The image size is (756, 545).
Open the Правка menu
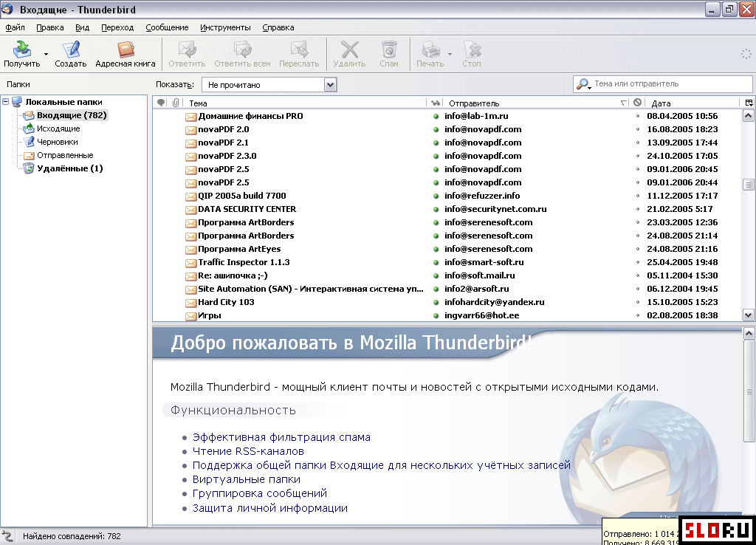click(50, 27)
